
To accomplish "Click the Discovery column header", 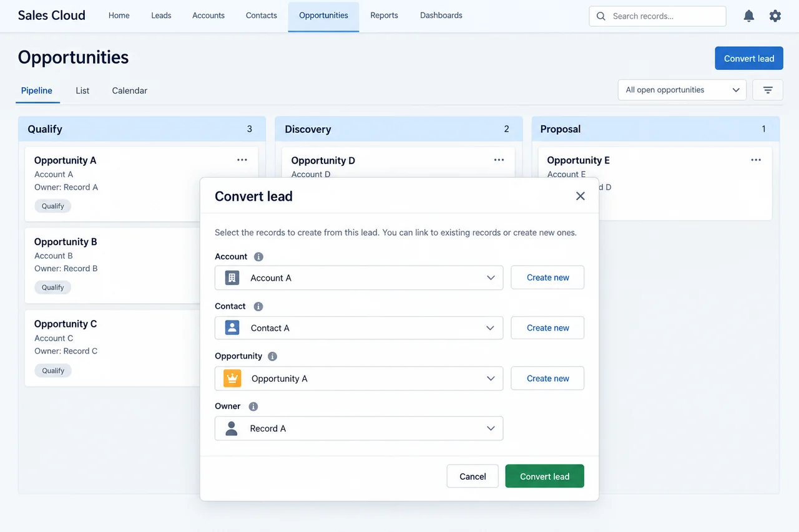I will (399, 129).
